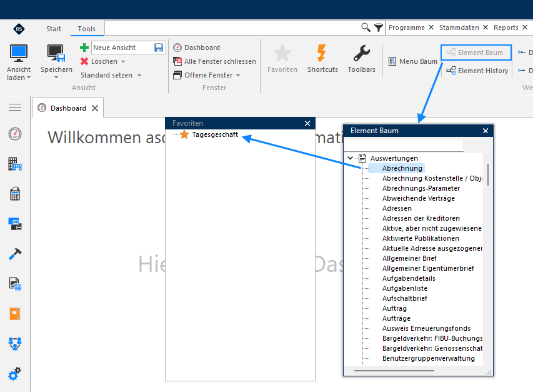Viewport: 533px width, 392px height.
Task: Click the Speichern monitor icon
Action: 56,53
